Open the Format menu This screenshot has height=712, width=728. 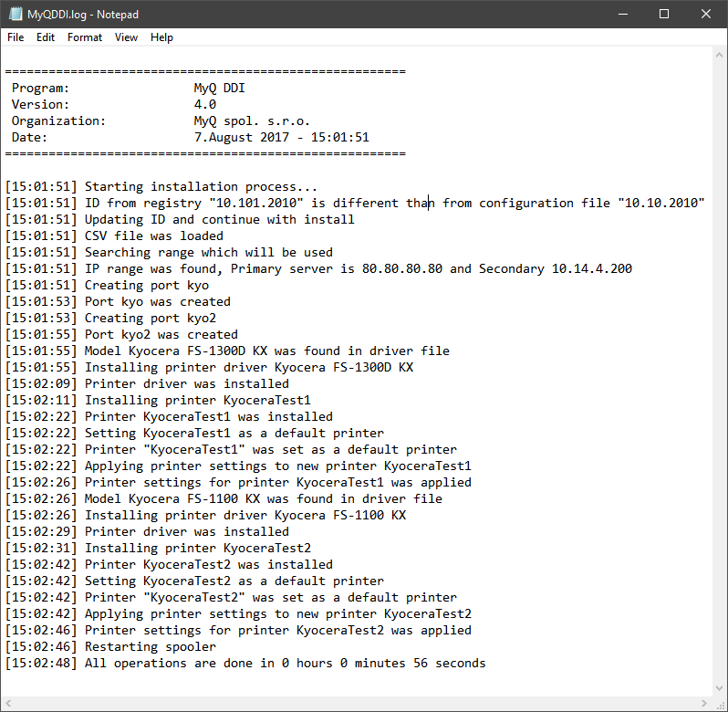(85, 37)
